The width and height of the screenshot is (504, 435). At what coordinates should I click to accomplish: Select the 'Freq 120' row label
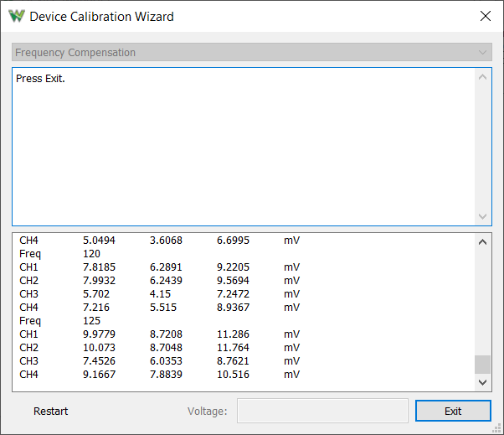30,254
